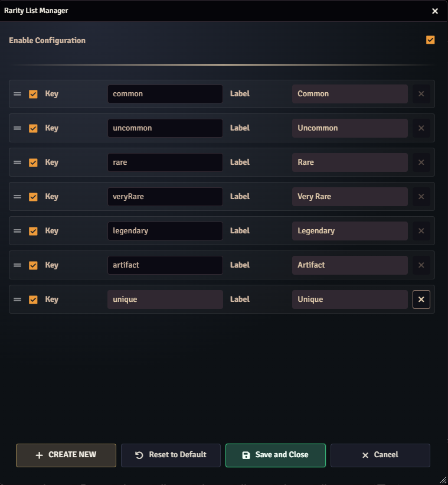448x485 pixels.
Task: Click the drag handle beside the veryRare key
Action: 17,197
